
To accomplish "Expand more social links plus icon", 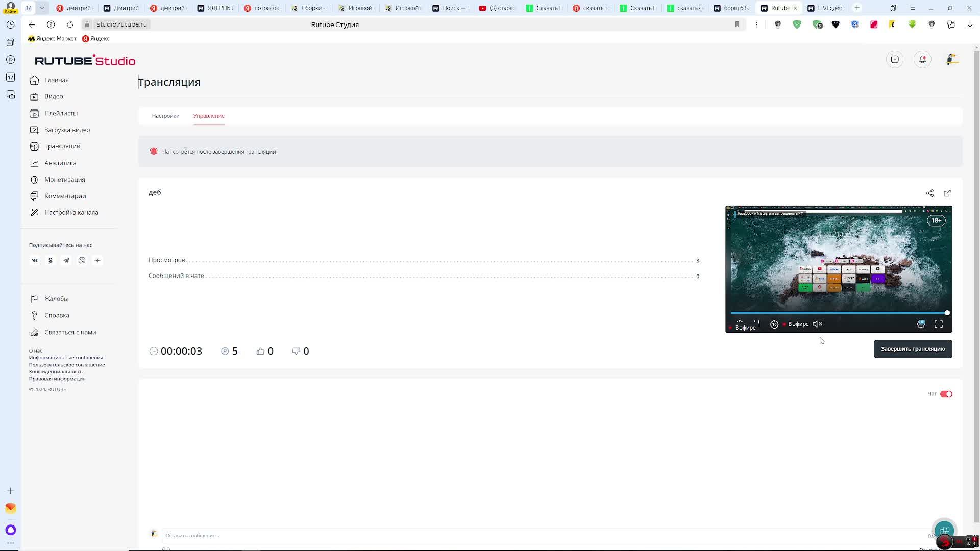I will point(97,261).
